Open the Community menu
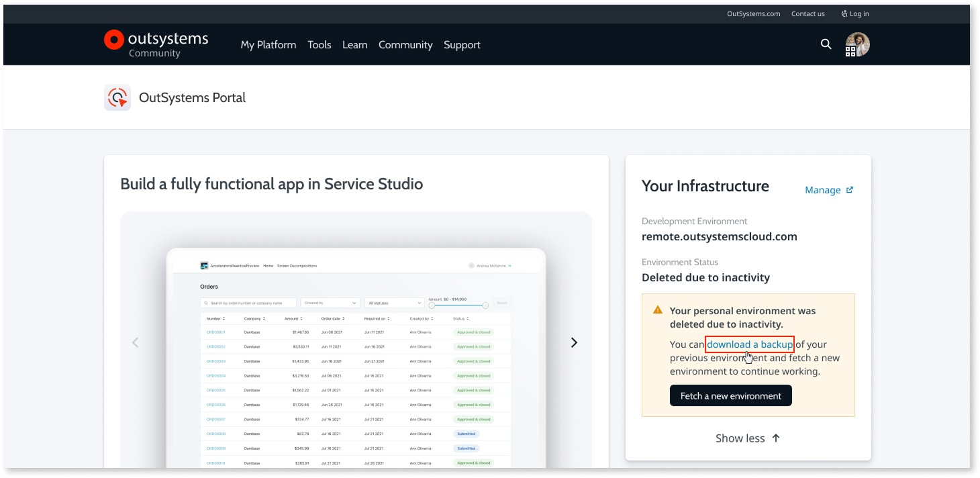The height and width of the screenshot is (478, 980). click(405, 45)
